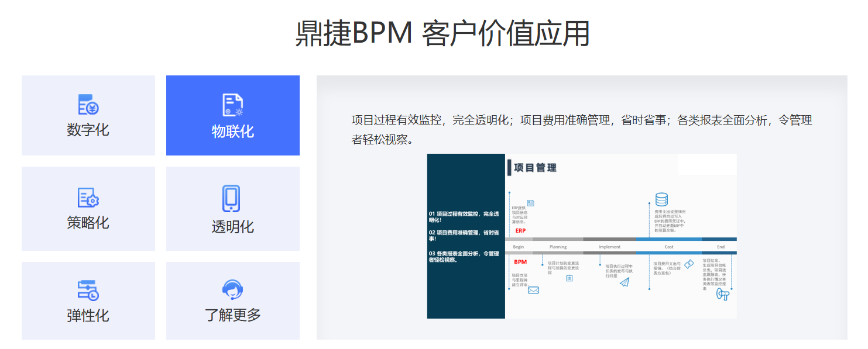Click the 物联化 document gear icon
This screenshot has height=349, width=868.
click(x=232, y=105)
